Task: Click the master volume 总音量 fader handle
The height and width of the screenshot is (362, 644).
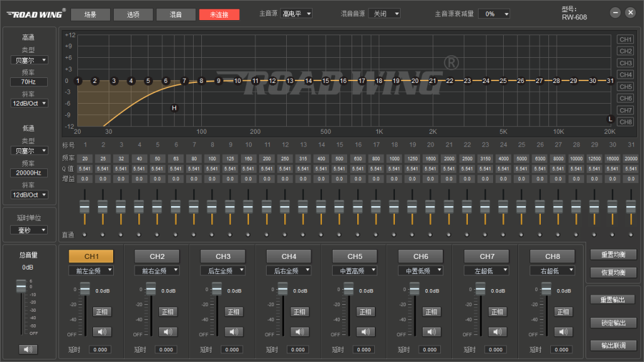Action: tap(21, 286)
